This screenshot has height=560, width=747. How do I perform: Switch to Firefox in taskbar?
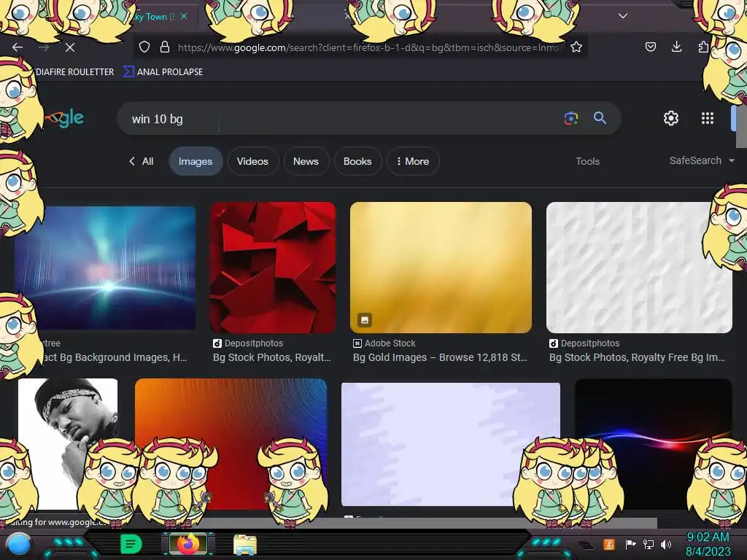click(x=187, y=543)
